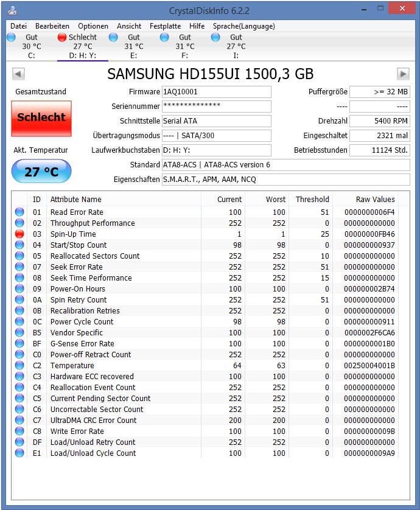Click the masked Seriennummer field
Viewport: 420px width, 510px height.
pyautogui.click(x=216, y=107)
